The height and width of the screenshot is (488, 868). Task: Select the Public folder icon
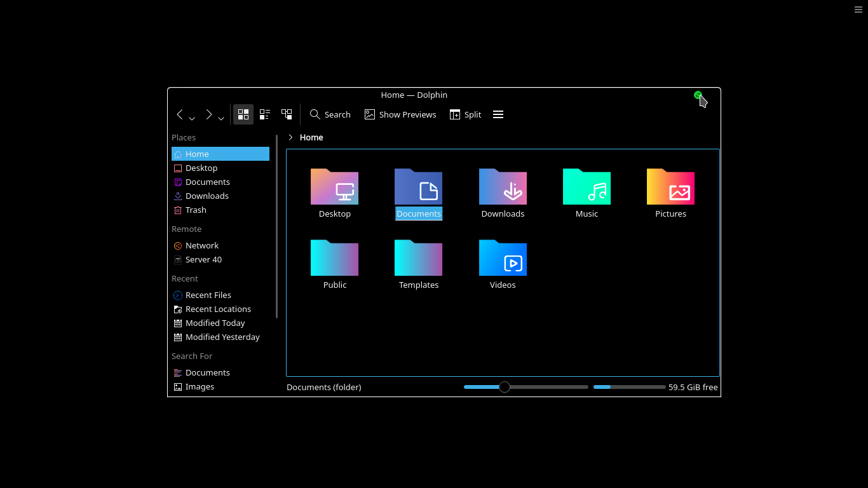click(334, 257)
